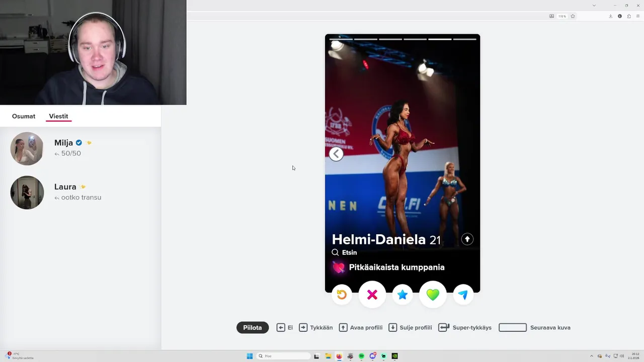
Task: Jump to the fifth highlighted photo segment
Action: (440, 39)
